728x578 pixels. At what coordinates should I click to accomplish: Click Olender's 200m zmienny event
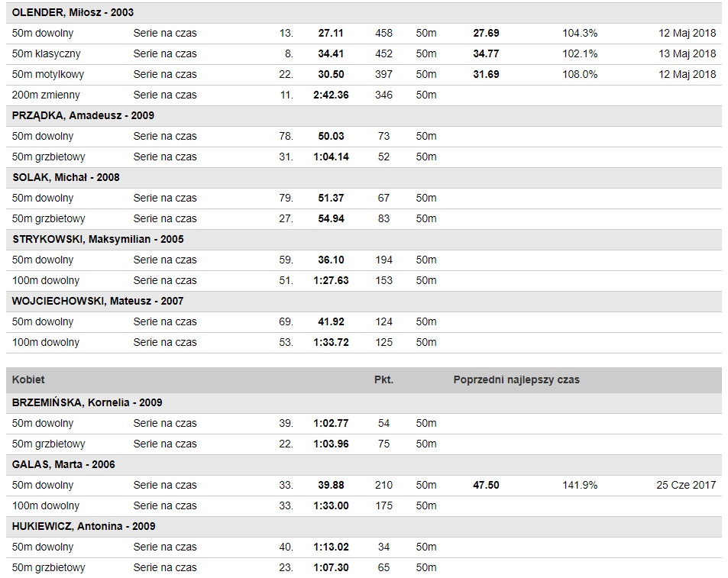point(46,95)
